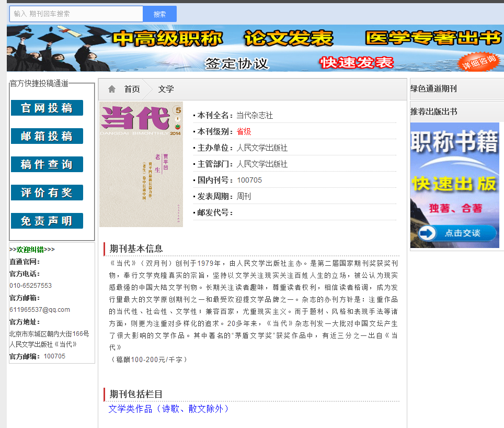The height and width of the screenshot is (428, 504).
Task: Click the blue arrow icon in book ad
Action: (427, 233)
